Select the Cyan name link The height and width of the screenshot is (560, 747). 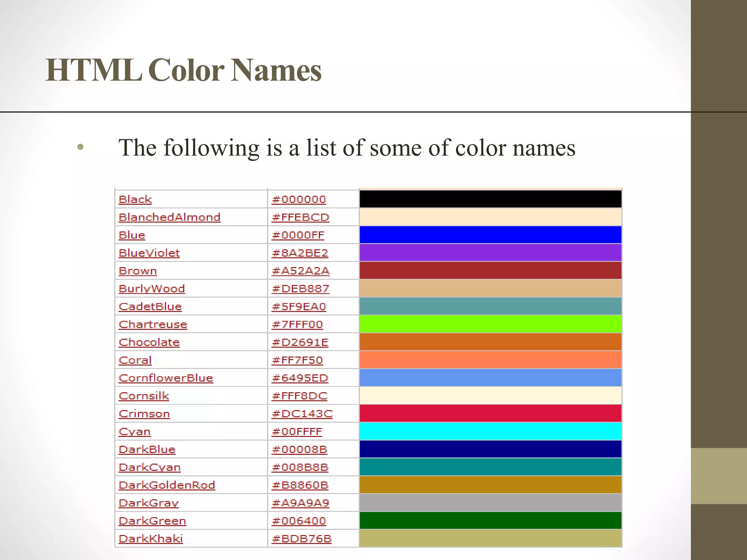pos(135,432)
